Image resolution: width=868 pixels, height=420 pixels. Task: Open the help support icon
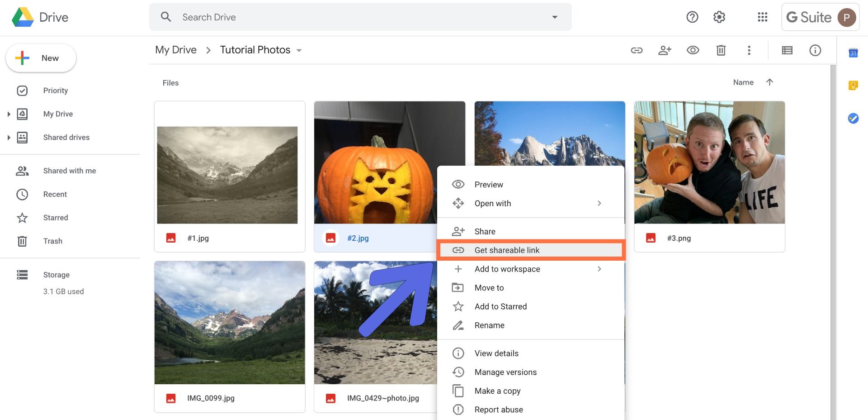point(692,17)
